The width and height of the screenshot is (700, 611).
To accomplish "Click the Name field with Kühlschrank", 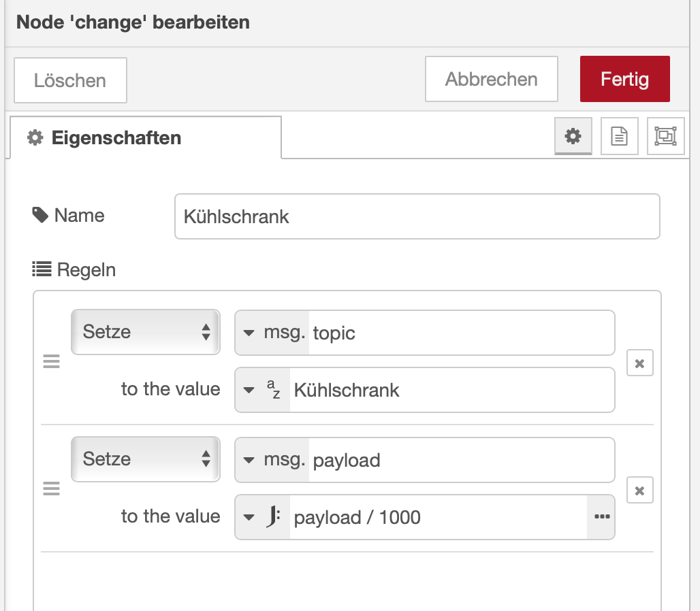I will pyautogui.click(x=417, y=217).
